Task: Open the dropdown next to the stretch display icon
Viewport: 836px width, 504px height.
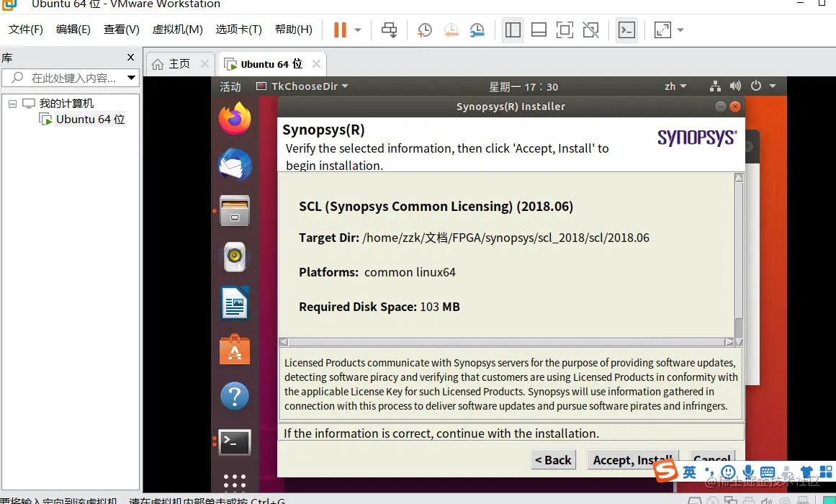Action: pos(680,30)
